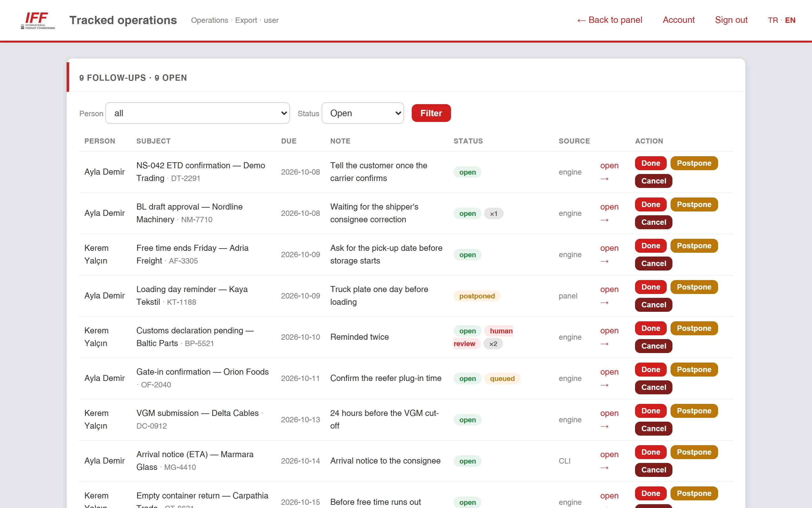Image resolution: width=812 pixels, height=508 pixels.
Task: Mark NS-042 ETD confirmation as Done
Action: (x=651, y=163)
